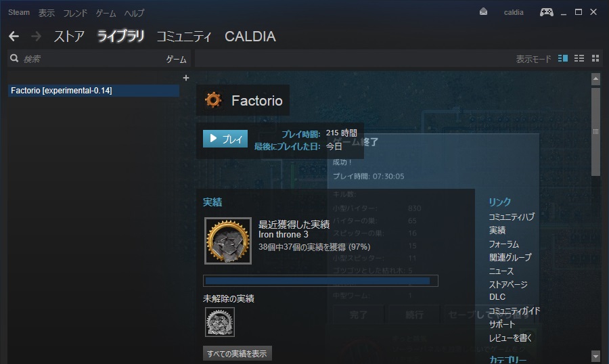Go forward with the right arrow
The image size is (609, 364).
coord(36,37)
